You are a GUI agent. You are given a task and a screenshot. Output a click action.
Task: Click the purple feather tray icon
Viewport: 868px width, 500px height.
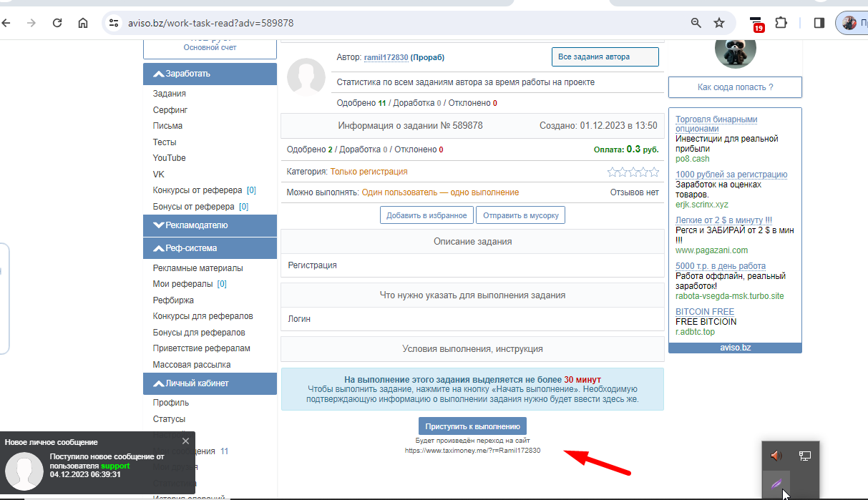coord(776,483)
